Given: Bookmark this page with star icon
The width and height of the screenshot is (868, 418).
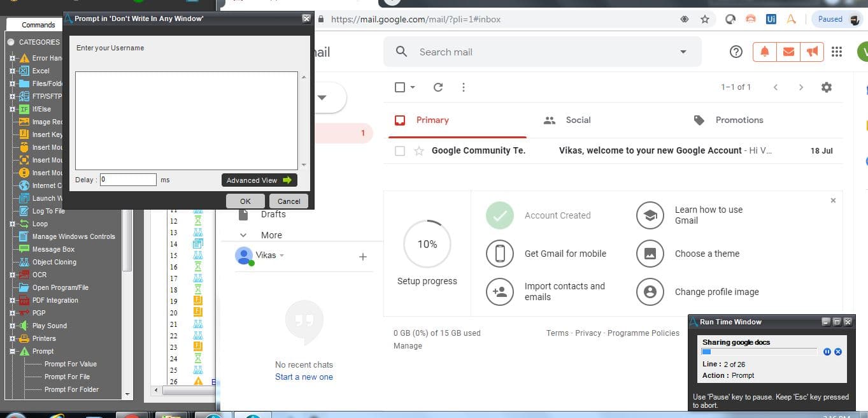Looking at the screenshot, I should point(704,19).
